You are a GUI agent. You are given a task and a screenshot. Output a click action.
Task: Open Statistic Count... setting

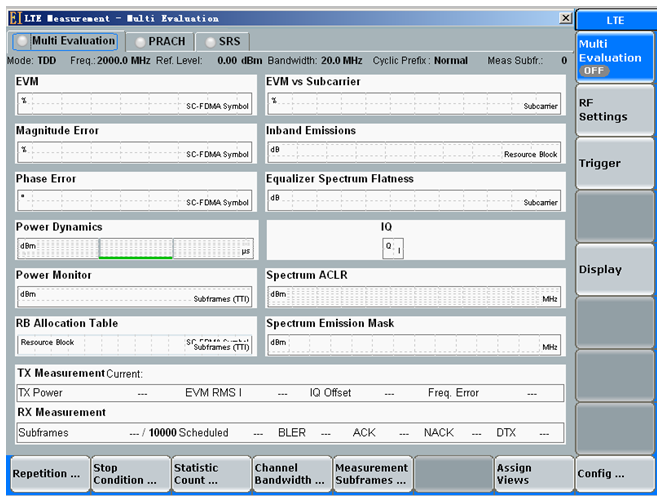pos(208,473)
